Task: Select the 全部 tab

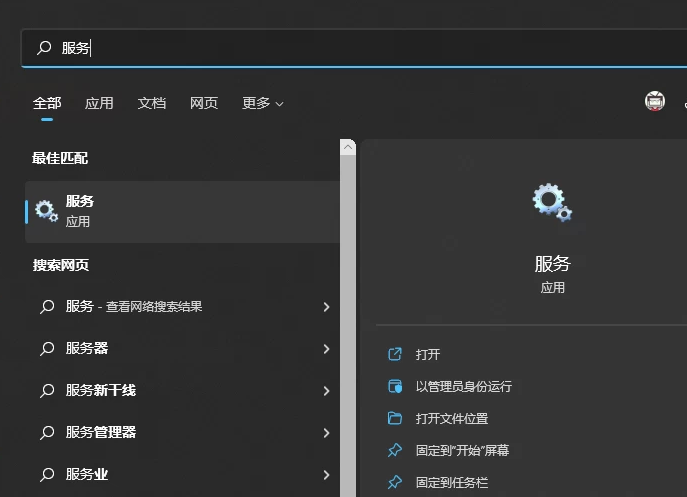Action: click(x=47, y=103)
